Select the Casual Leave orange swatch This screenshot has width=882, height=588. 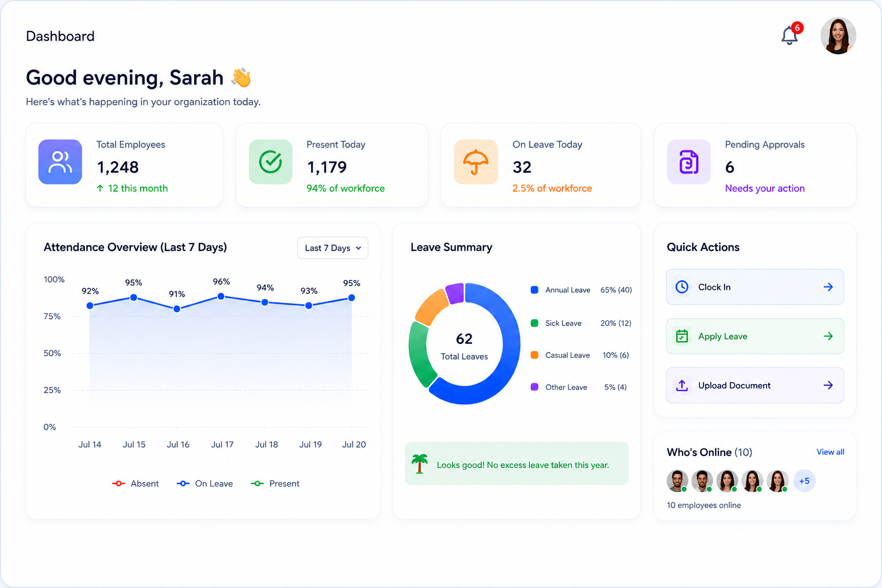[x=535, y=355]
